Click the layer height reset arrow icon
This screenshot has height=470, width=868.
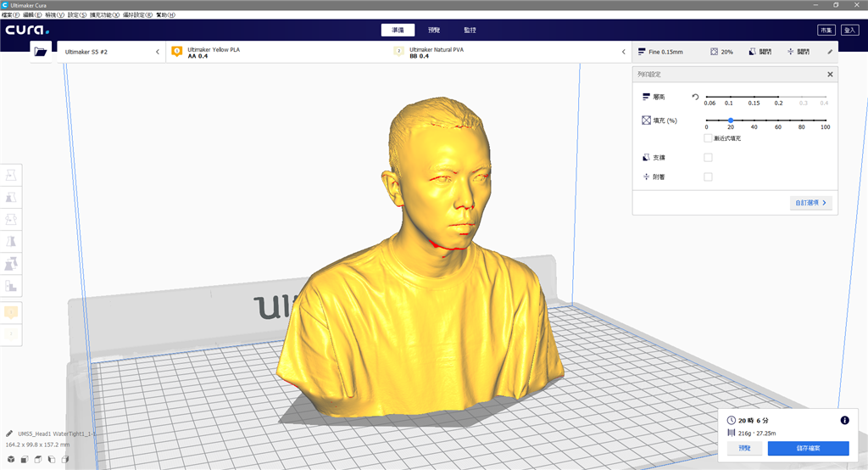coord(695,97)
